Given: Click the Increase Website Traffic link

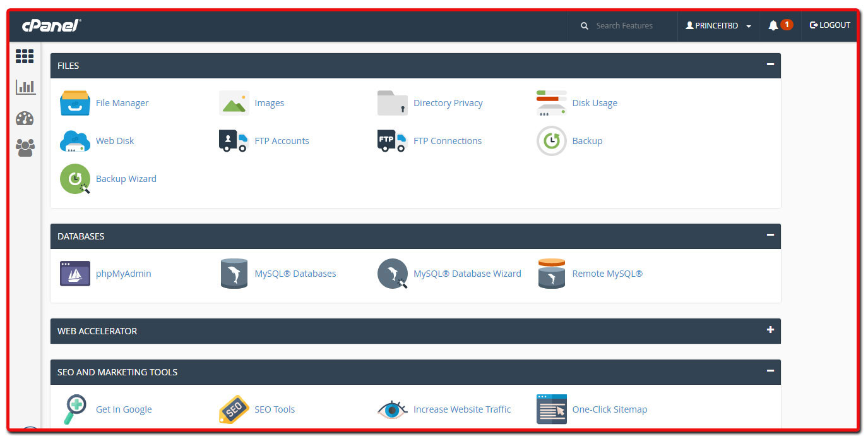Looking at the screenshot, I should pyautogui.click(x=462, y=409).
